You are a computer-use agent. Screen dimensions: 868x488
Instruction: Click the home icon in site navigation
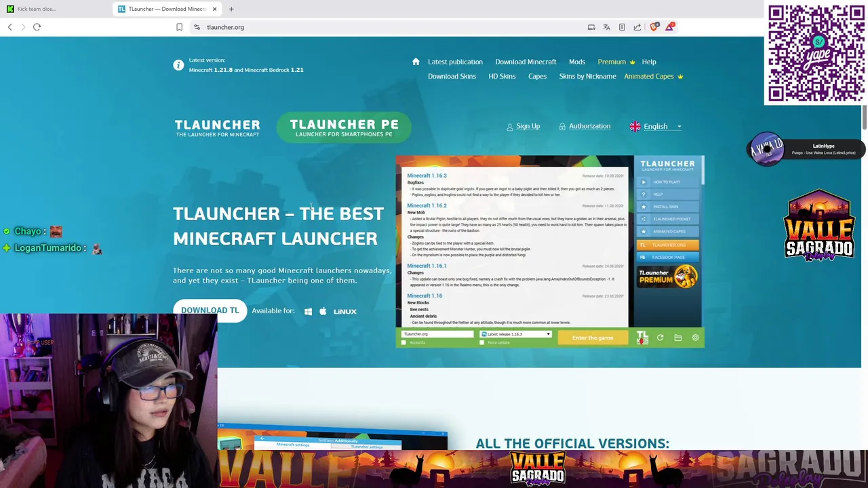(x=416, y=62)
